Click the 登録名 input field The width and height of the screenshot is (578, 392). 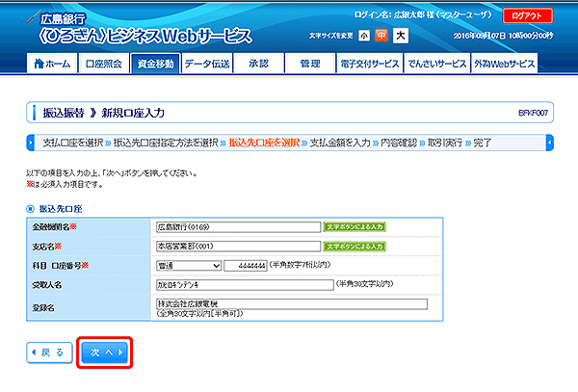[x=292, y=304]
